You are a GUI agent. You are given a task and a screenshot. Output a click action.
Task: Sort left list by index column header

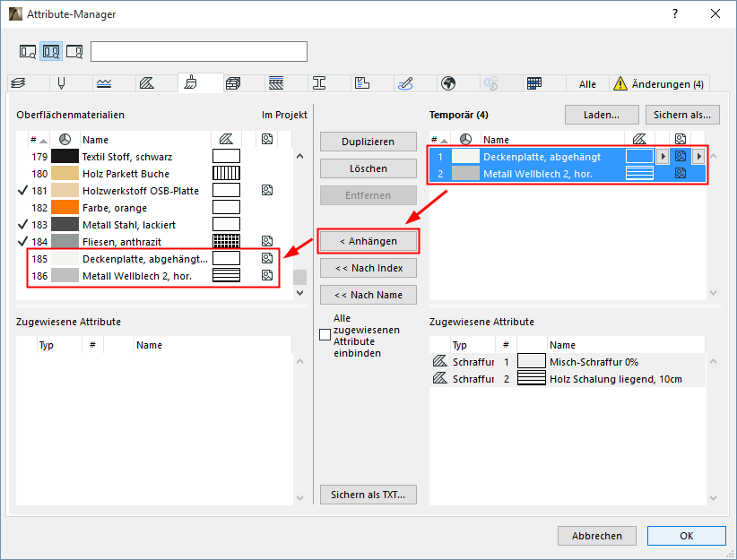[39, 140]
